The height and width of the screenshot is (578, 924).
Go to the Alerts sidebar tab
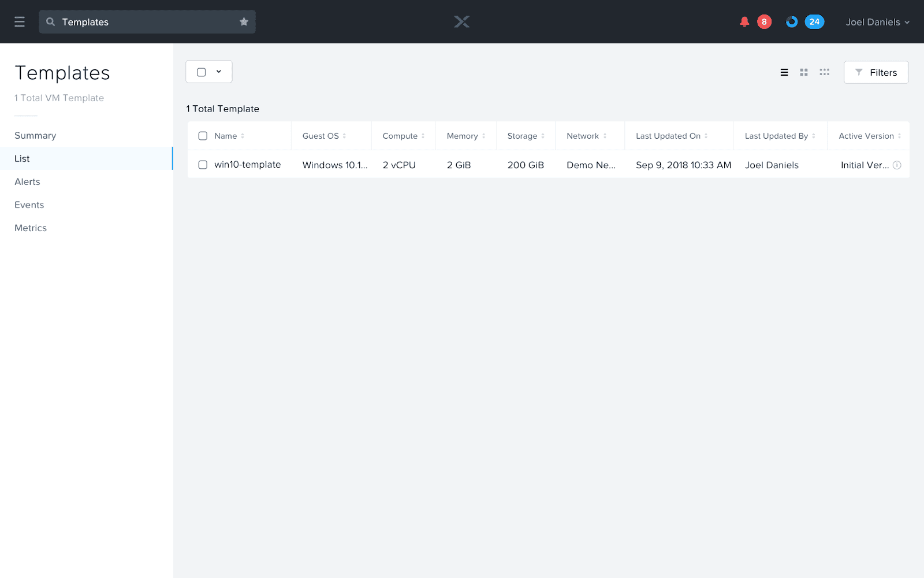click(x=87, y=181)
